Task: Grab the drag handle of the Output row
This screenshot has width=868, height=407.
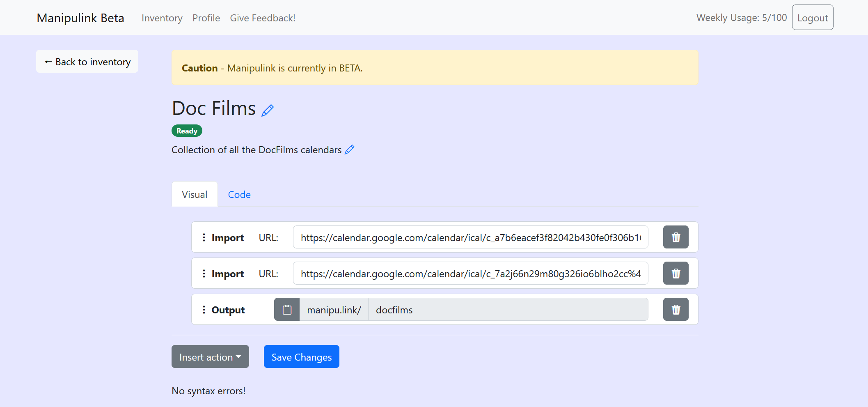Action: [204, 310]
